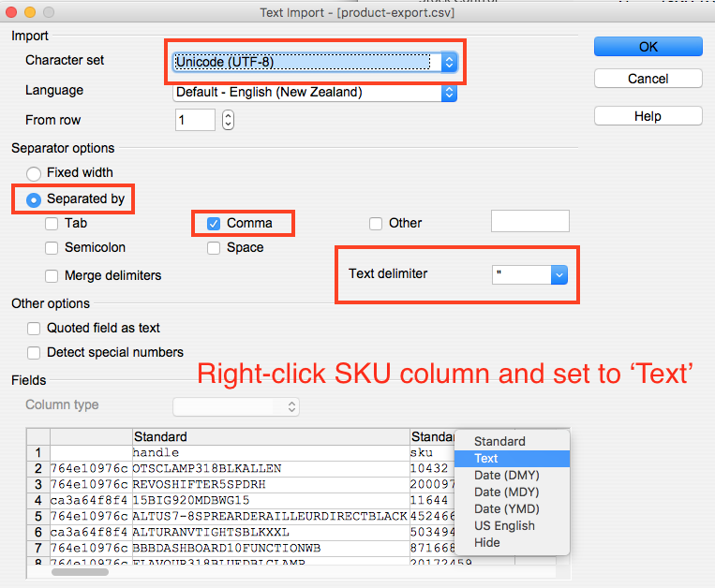Click the From row stepper arrows
The image size is (715, 588).
(x=228, y=121)
